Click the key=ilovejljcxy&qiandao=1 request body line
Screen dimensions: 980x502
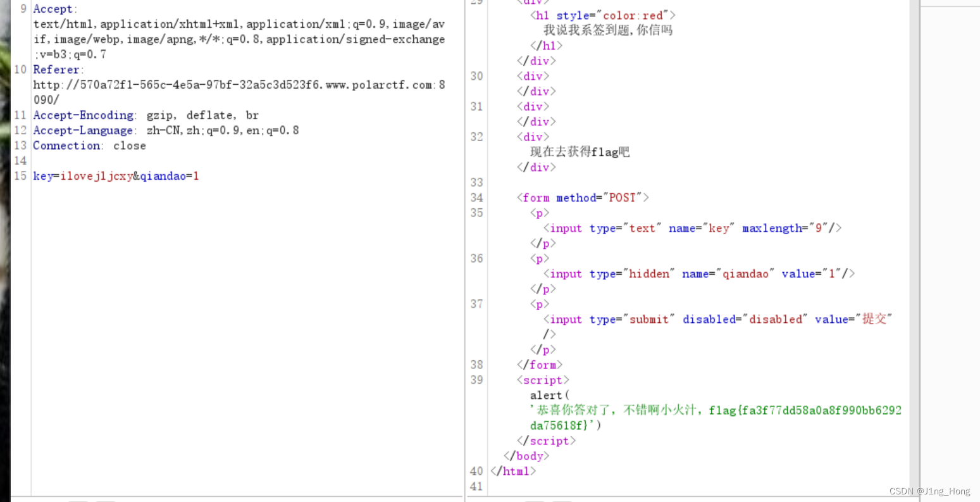click(116, 176)
